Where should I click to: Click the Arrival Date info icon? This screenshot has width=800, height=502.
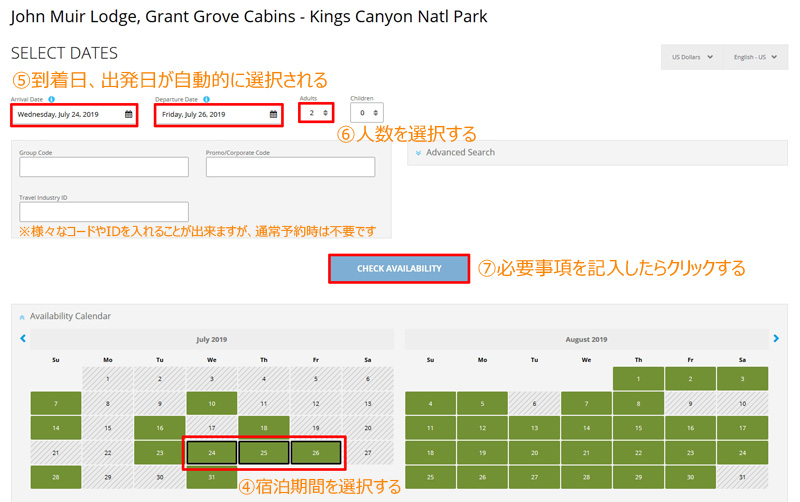[x=52, y=99]
